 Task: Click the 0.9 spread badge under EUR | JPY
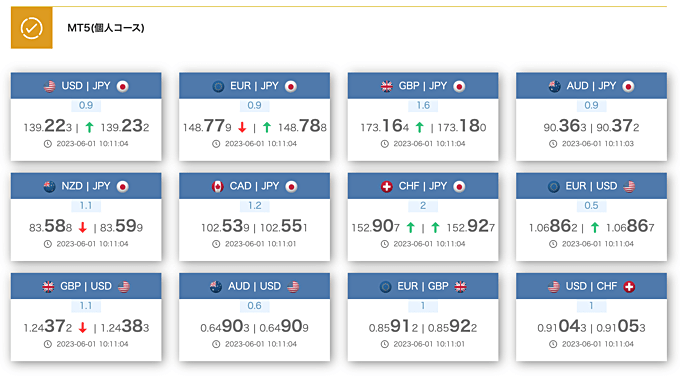point(255,105)
